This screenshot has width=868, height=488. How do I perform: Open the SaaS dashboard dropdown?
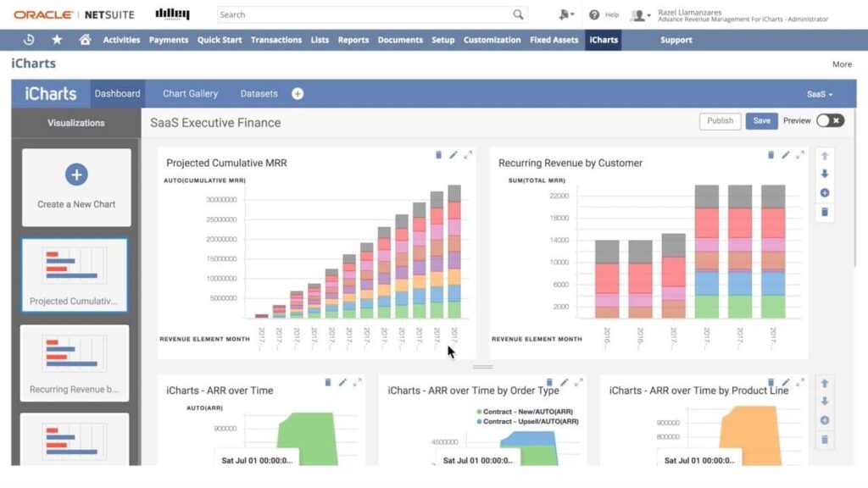pos(820,94)
